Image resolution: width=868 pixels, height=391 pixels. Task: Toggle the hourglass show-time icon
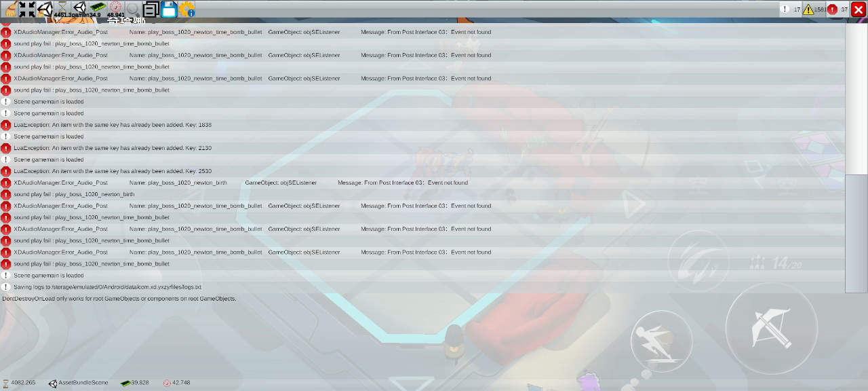62,9
